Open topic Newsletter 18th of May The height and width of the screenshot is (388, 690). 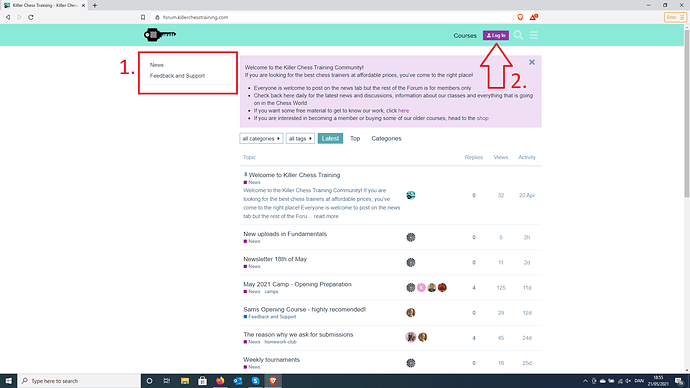pos(275,259)
